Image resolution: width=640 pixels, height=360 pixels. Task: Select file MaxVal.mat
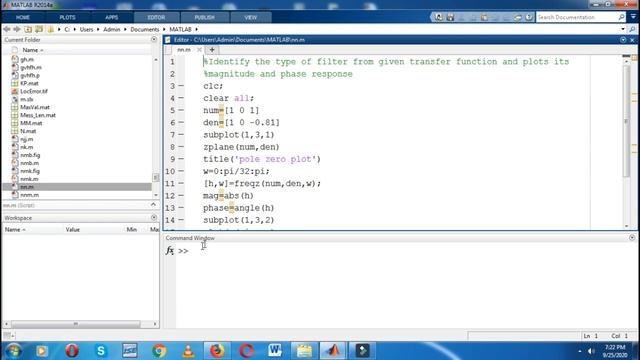tap(35, 107)
